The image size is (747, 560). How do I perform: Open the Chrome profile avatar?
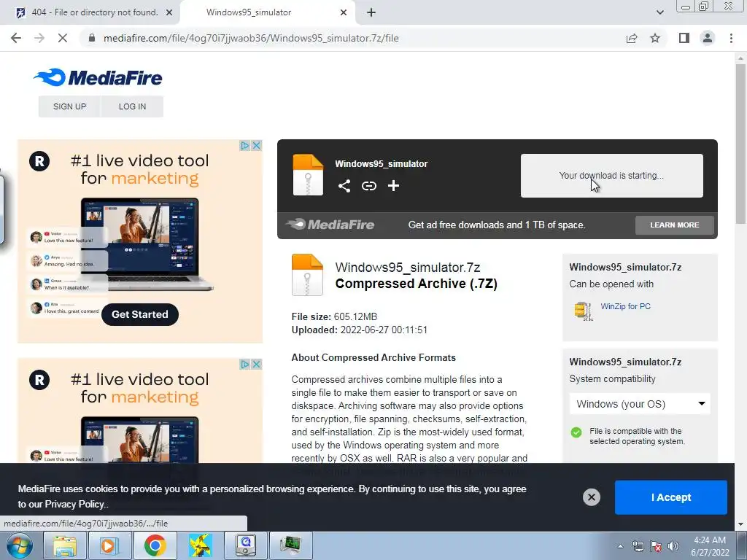pos(708,38)
